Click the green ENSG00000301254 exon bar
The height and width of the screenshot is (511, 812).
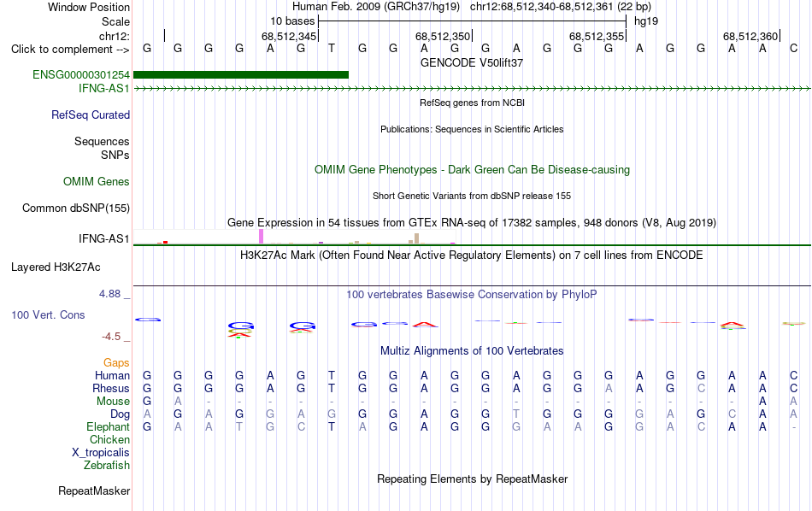pos(241,75)
